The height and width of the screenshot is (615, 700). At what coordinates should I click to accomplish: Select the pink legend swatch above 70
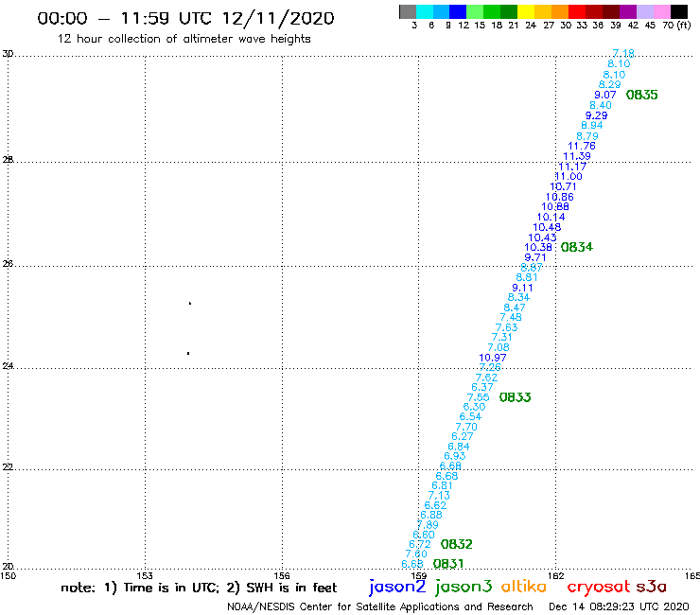[662, 11]
